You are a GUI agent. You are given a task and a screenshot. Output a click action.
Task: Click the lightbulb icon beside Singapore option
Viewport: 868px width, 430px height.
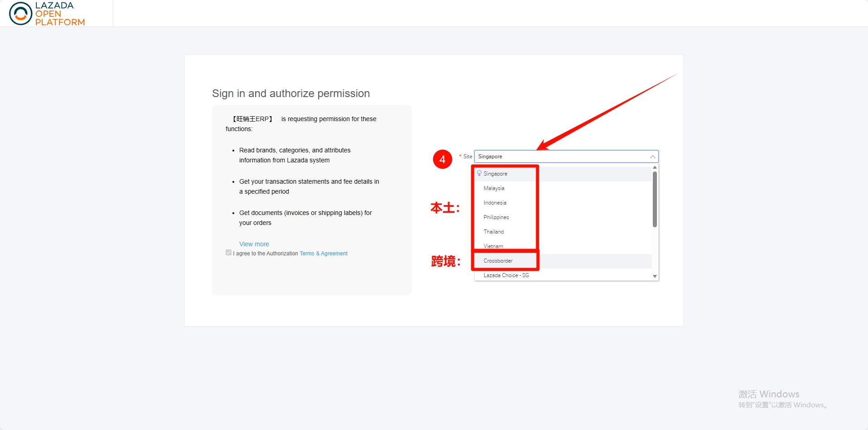point(479,173)
